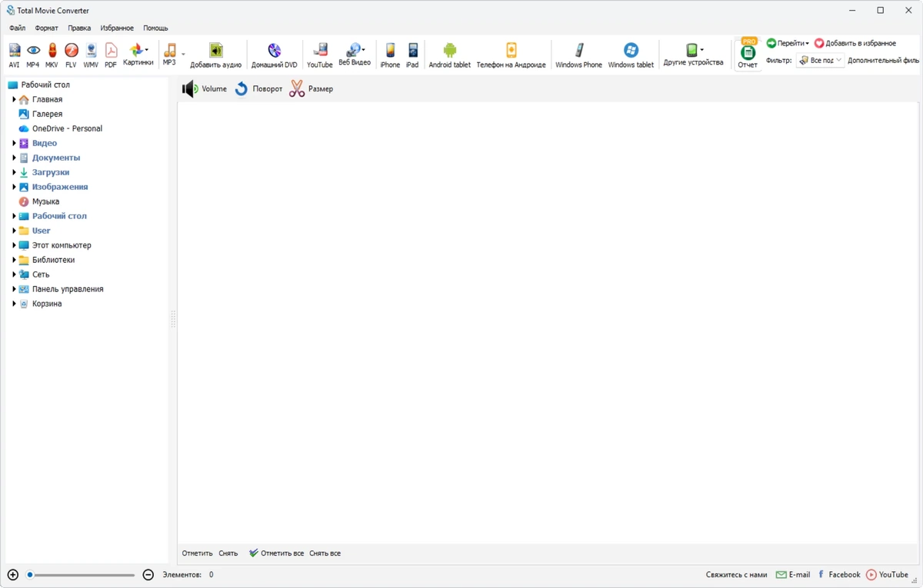Screen dimensions: 923x588
Task: Choose Windows tablet preset
Action: pos(631,55)
